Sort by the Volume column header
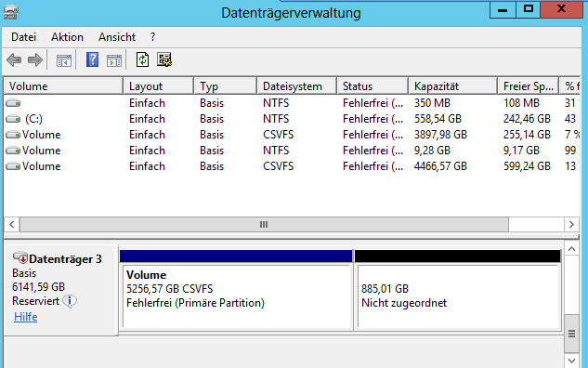Viewport: 588px width, 368px height. 63,86
